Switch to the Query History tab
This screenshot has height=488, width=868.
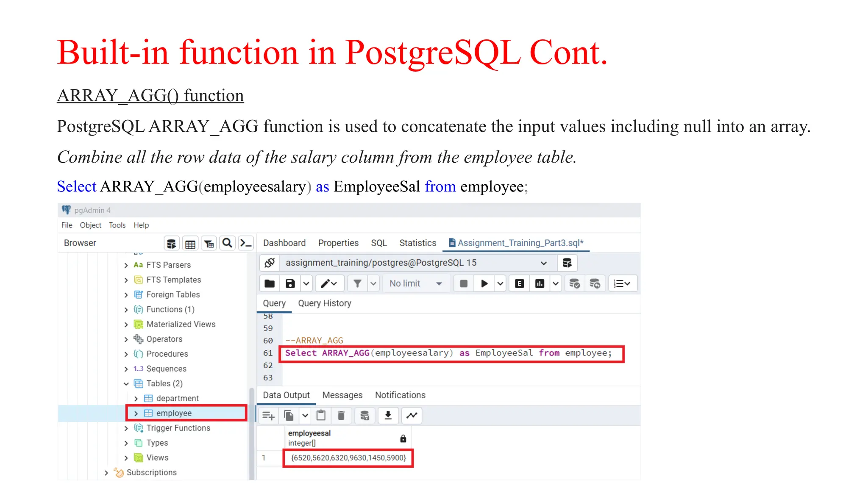click(325, 303)
